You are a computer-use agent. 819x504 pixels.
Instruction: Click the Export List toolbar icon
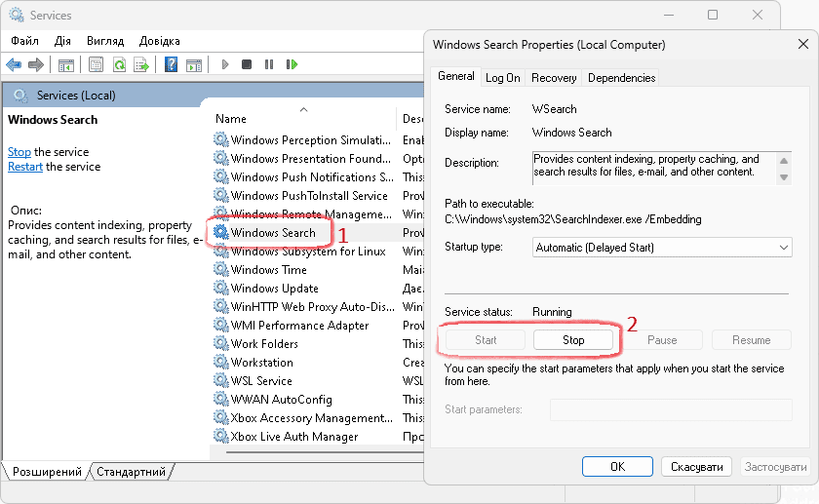point(141,64)
